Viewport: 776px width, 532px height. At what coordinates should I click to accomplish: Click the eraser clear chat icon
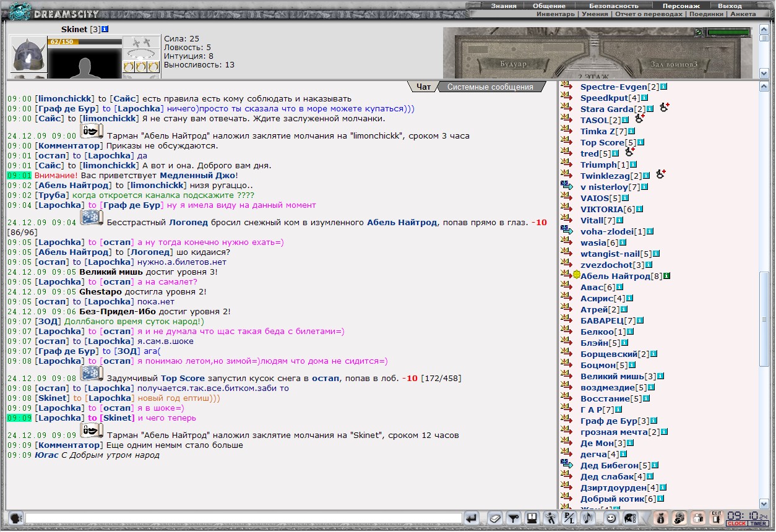(495, 518)
